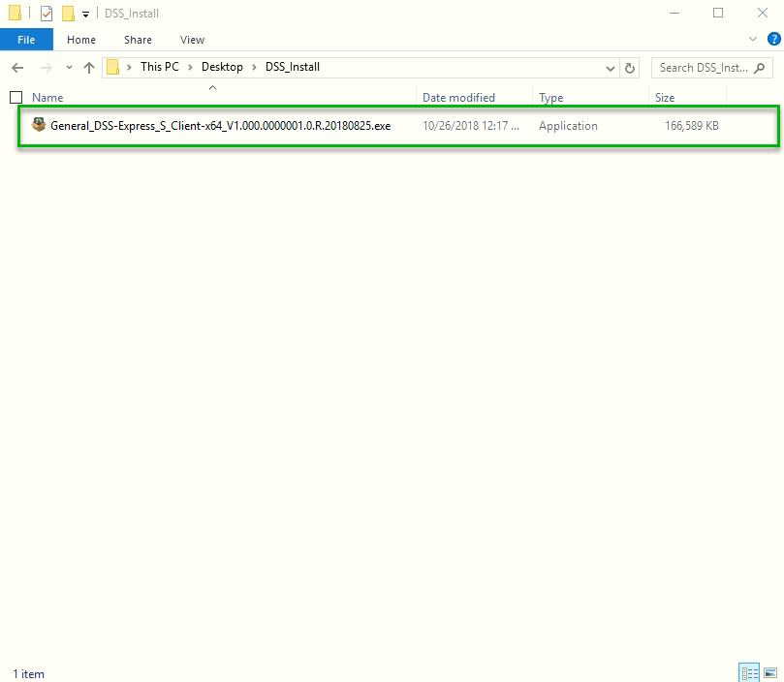Click DSS_Install in the breadcrumb
This screenshot has width=784, height=682.
coord(293,67)
